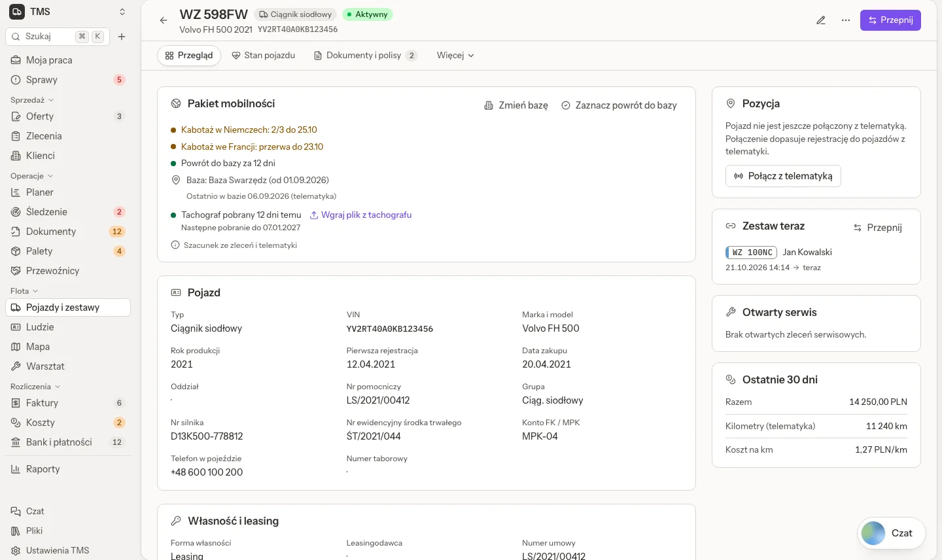Screen dimensions: 942x560
Task: Select the Przegląd tab
Action: (x=189, y=56)
